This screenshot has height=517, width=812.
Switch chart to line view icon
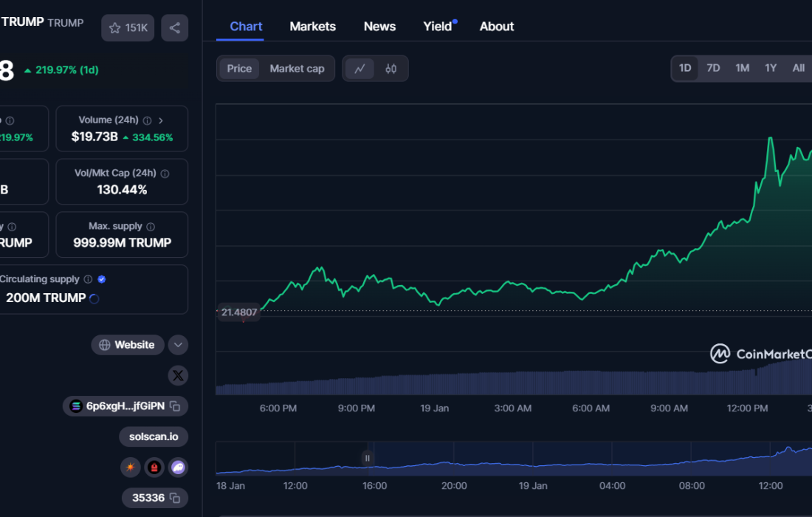359,69
